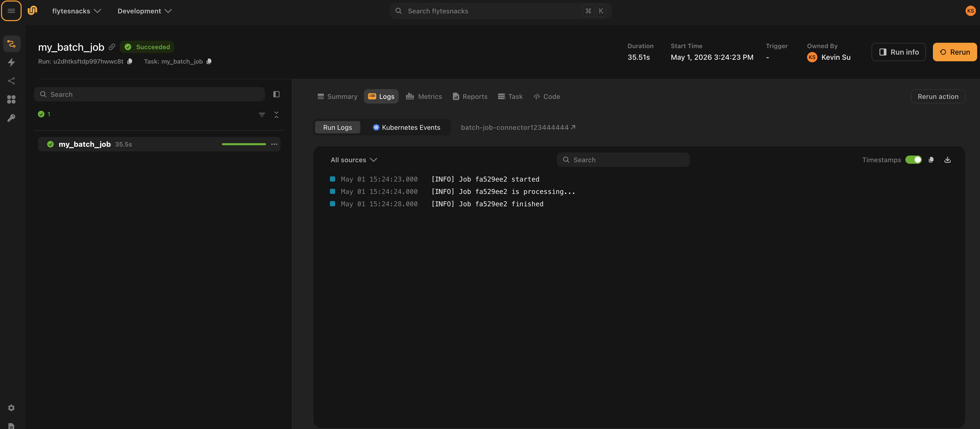Click the Rerun button
Screen dimensions: 980x429
pyautogui.click(x=955, y=52)
